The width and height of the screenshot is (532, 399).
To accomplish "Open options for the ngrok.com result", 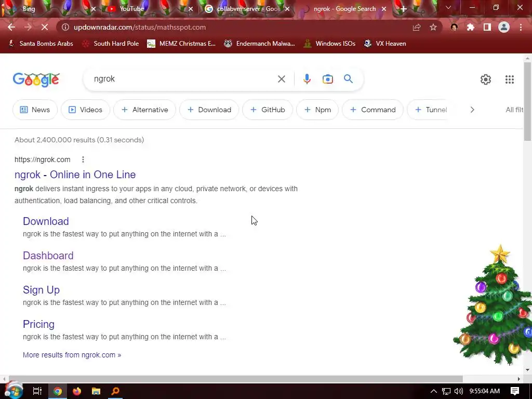I will pos(83,159).
